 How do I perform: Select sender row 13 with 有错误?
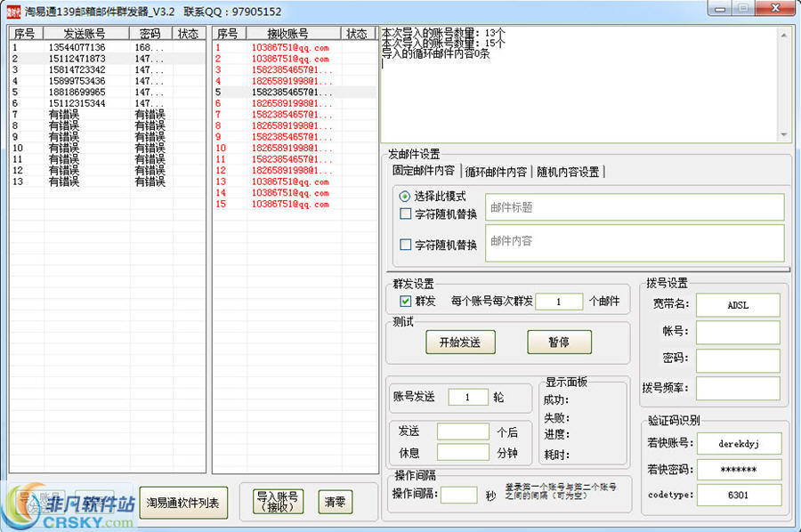pos(108,181)
